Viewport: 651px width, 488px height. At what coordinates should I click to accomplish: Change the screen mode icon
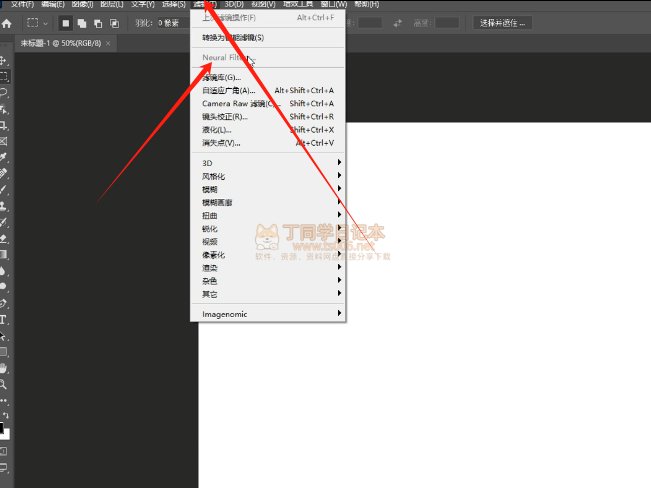[4, 468]
